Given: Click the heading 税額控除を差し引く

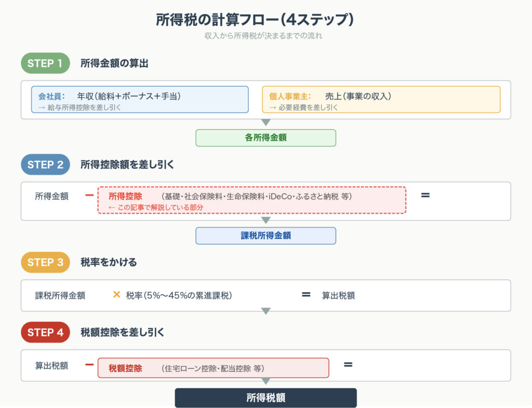Looking at the screenshot, I should pyautogui.click(x=123, y=332).
